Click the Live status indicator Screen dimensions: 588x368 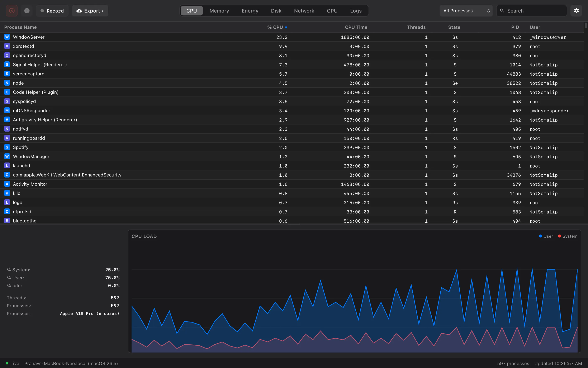(x=12, y=363)
